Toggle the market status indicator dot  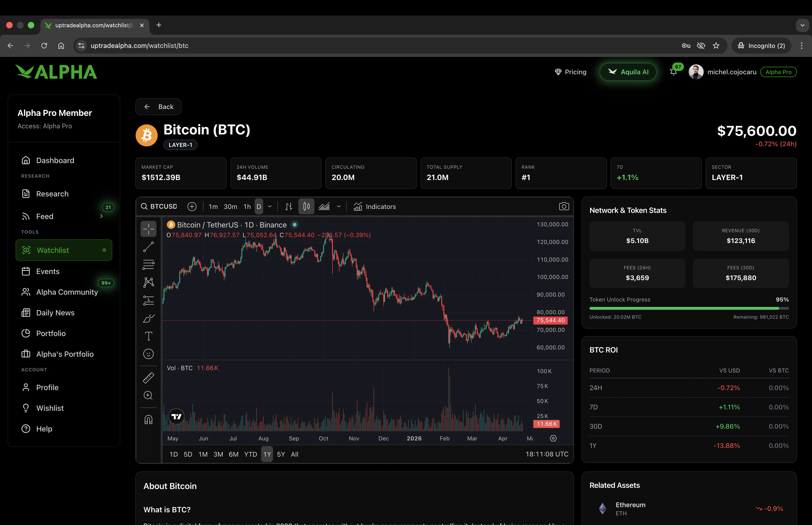(x=295, y=225)
